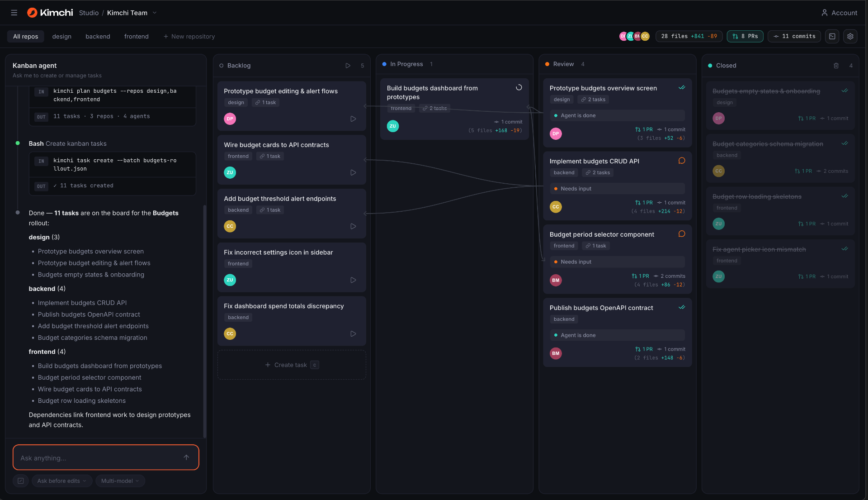
Task: Switch to backend repo tab
Action: (x=98, y=36)
